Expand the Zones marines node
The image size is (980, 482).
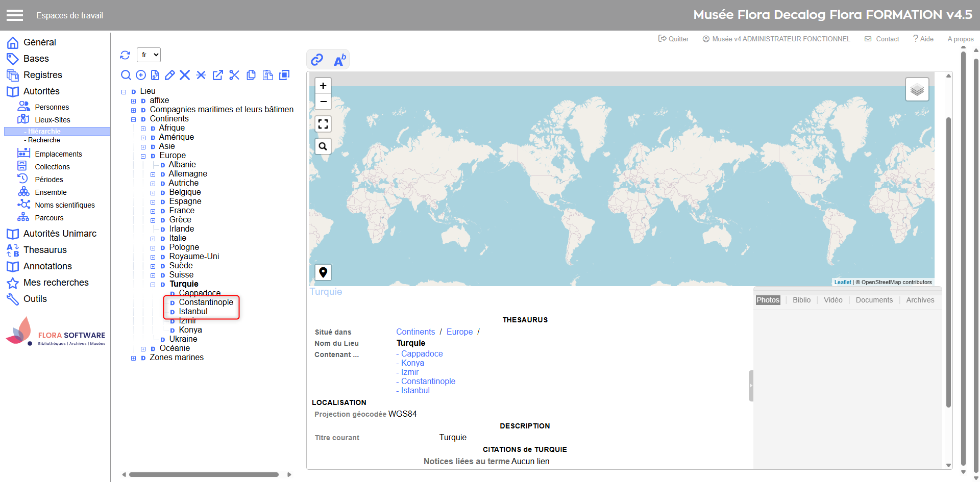(134, 358)
